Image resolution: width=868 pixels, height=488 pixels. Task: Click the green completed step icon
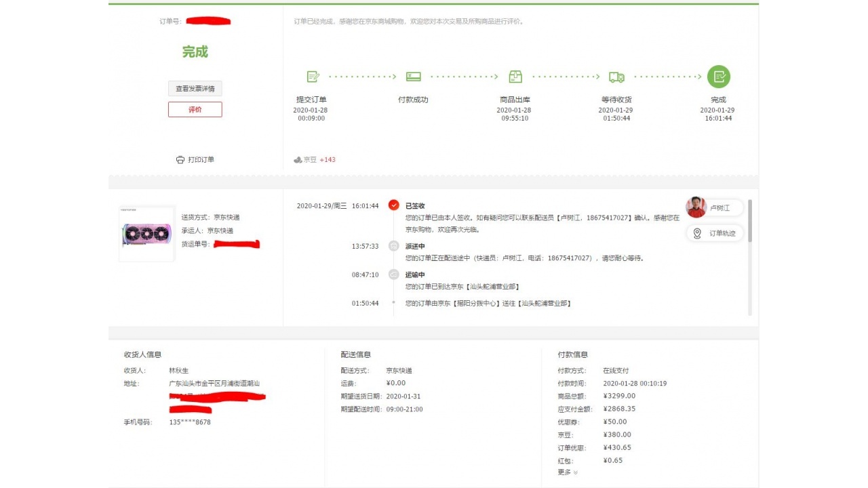click(719, 77)
